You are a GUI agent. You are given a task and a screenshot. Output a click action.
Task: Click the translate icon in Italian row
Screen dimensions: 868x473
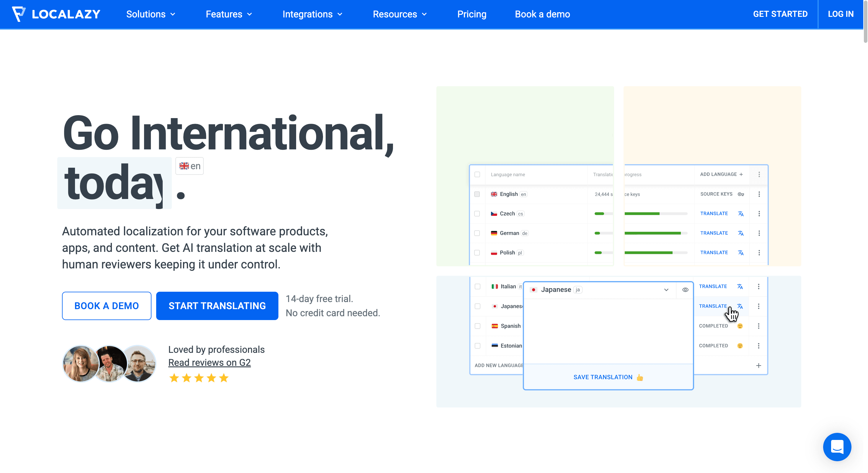coord(740,286)
